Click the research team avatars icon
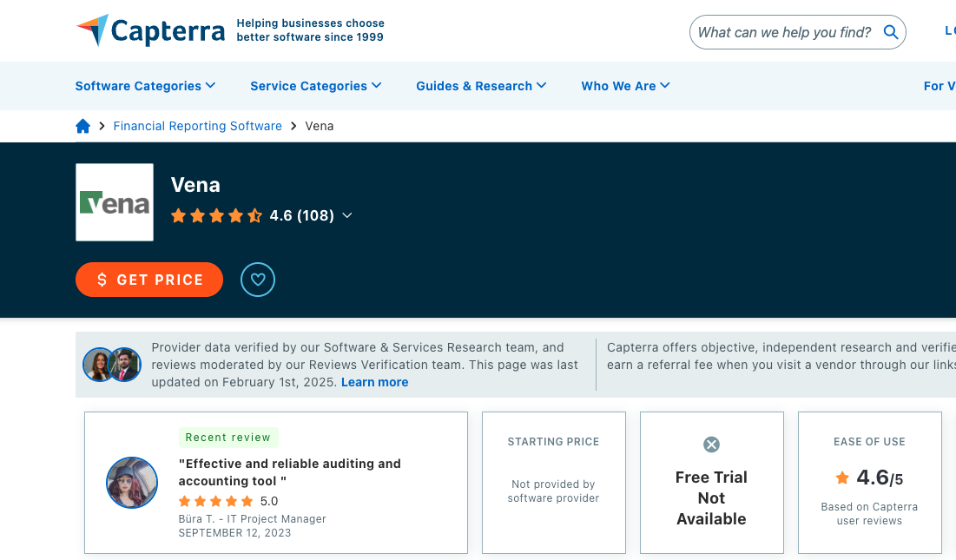956x560 pixels. pyautogui.click(x=111, y=365)
